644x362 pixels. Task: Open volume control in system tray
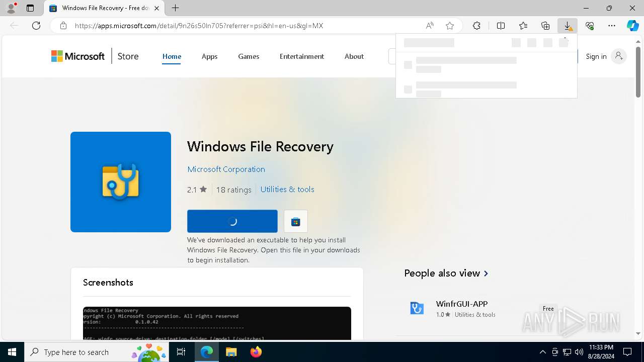(579, 352)
